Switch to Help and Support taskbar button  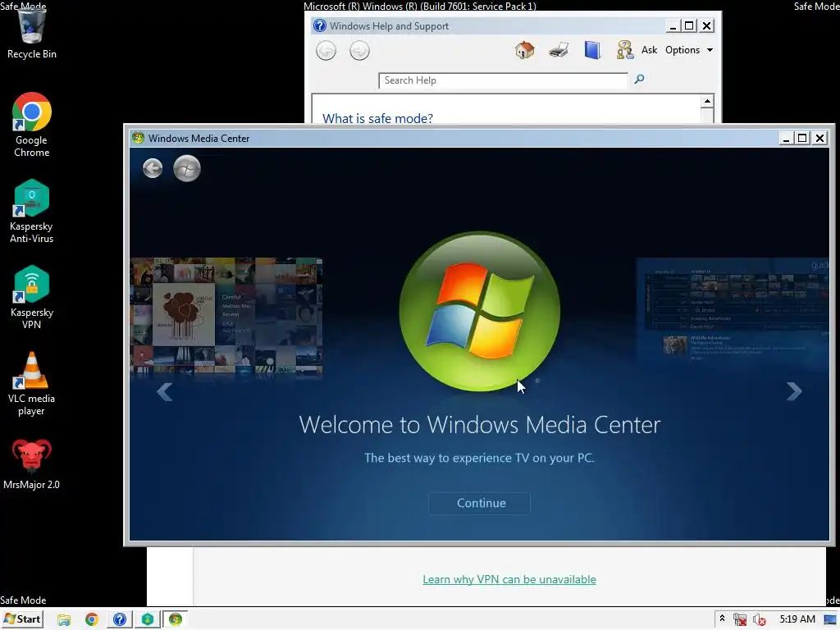tap(120, 620)
